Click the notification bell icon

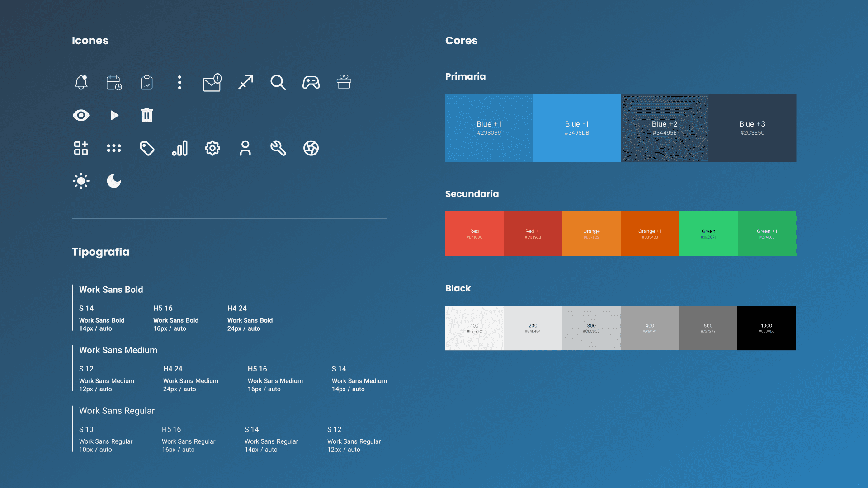(x=81, y=82)
